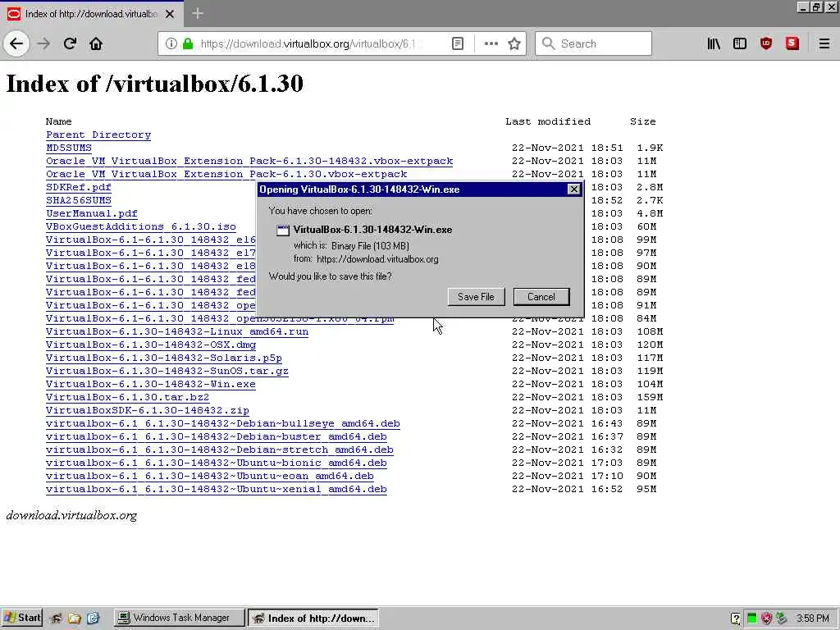Screen dimensions: 840x630
Task: Click the 104M size of Win.exe
Action: point(650,384)
